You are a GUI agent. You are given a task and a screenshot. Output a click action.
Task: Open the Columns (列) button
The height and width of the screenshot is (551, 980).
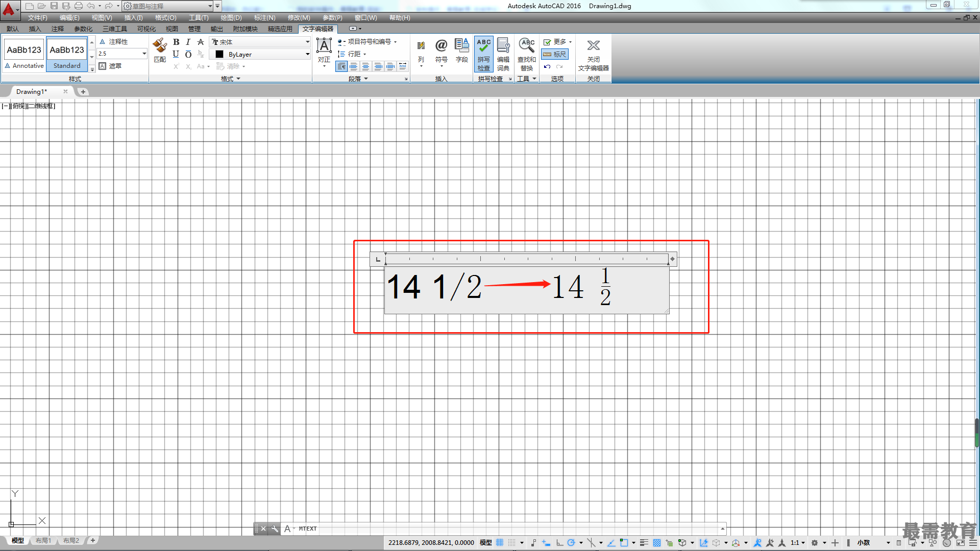tap(421, 53)
